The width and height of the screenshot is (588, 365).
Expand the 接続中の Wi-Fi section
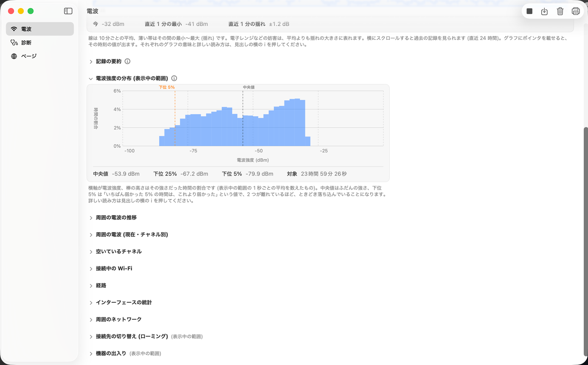[91, 269]
